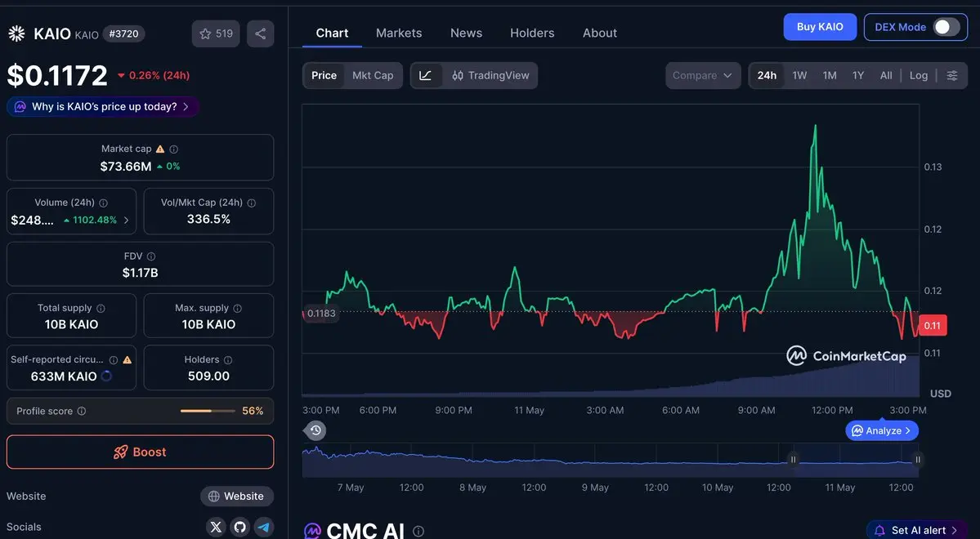Add KAIO to watchlist via star button
Image resolution: width=980 pixels, height=539 pixels.
click(216, 33)
